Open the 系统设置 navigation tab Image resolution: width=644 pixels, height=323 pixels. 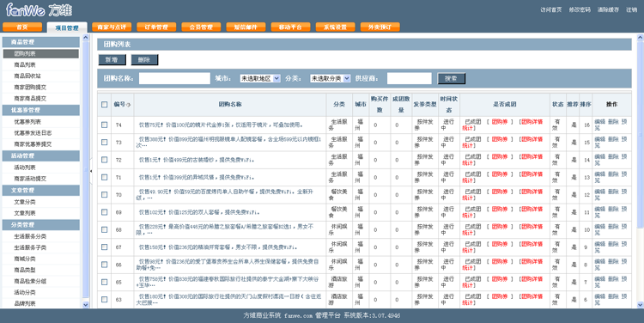point(336,27)
